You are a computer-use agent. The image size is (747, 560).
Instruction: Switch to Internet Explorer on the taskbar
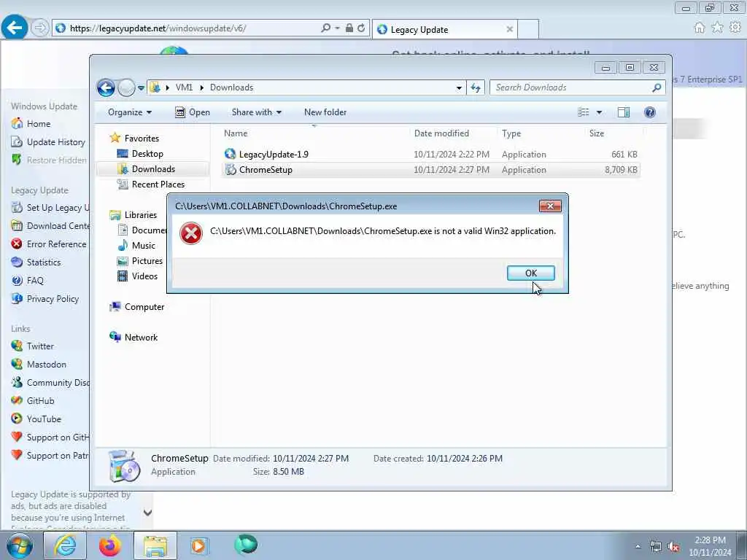65,545
